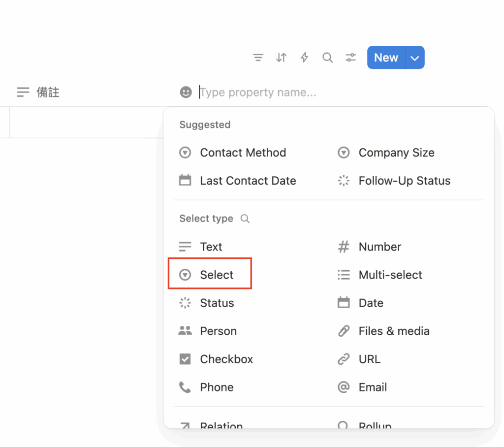The width and height of the screenshot is (504, 447).
Task: Click the sort arrows icon
Action: 281,58
